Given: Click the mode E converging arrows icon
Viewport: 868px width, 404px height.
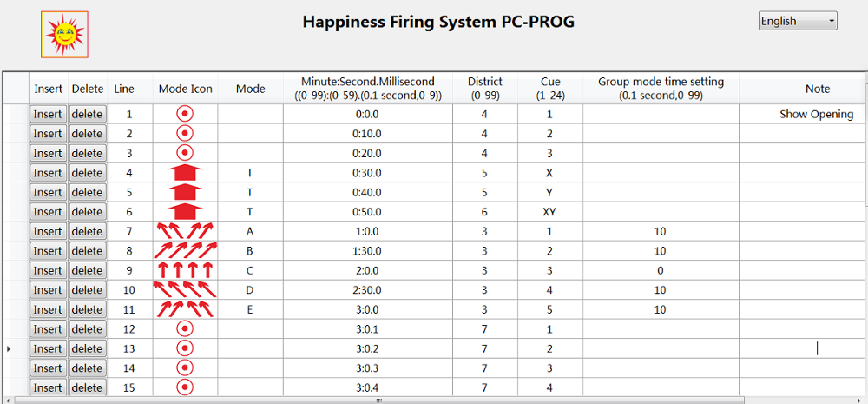Looking at the screenshot, I should (185, 309).
